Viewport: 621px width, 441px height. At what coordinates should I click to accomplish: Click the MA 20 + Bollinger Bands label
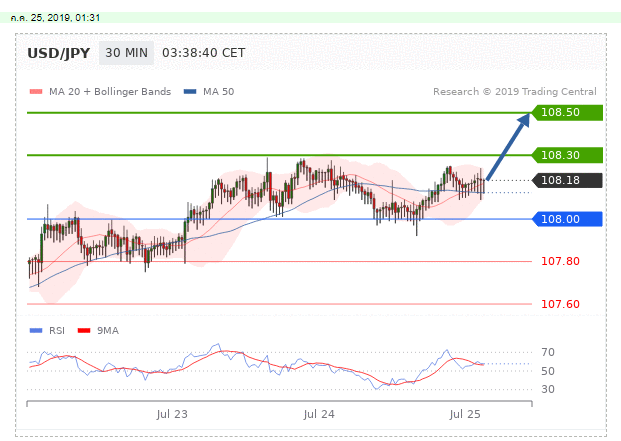click(110, 92)
